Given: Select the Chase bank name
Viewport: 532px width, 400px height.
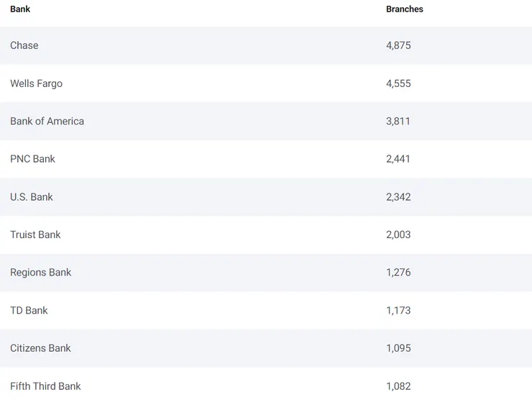Looking at the screenshot, I should 24,45.
